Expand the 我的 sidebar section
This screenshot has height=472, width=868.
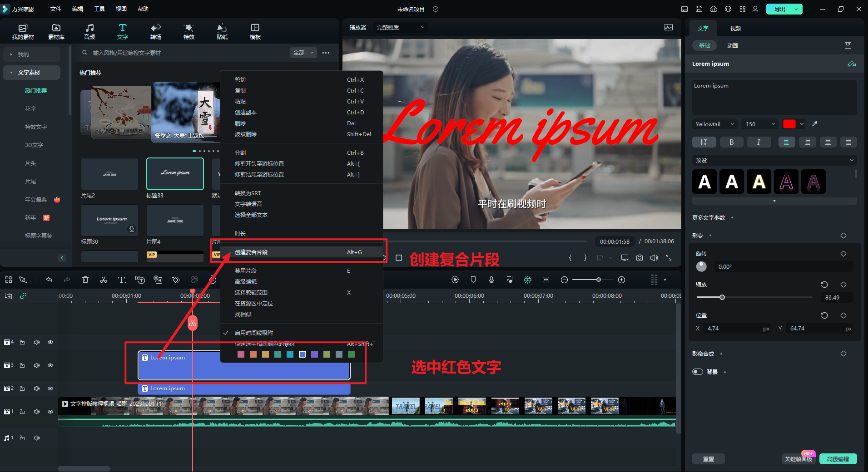[x=32, y=54]
